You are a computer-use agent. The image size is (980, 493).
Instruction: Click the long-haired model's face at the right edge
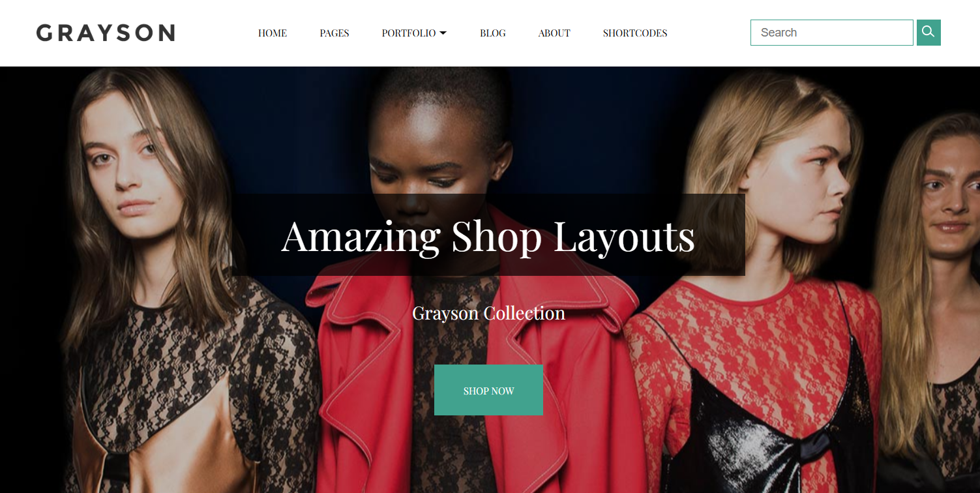953,196
